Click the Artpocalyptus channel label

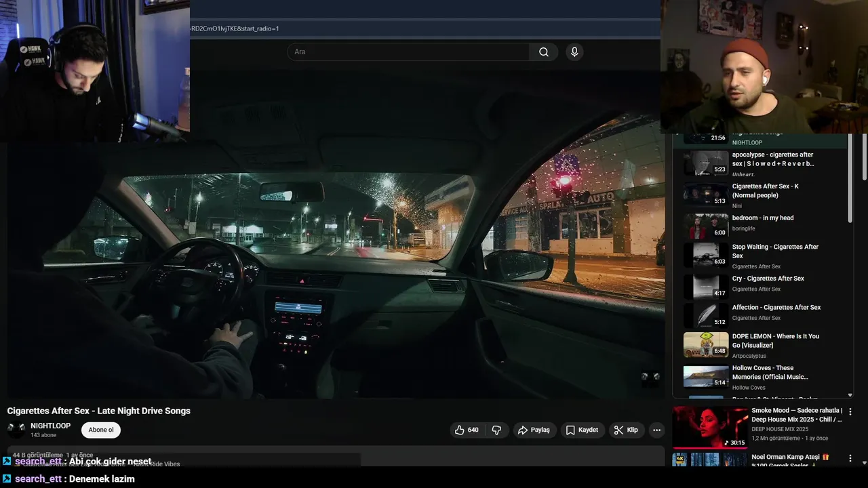[749, 356]
